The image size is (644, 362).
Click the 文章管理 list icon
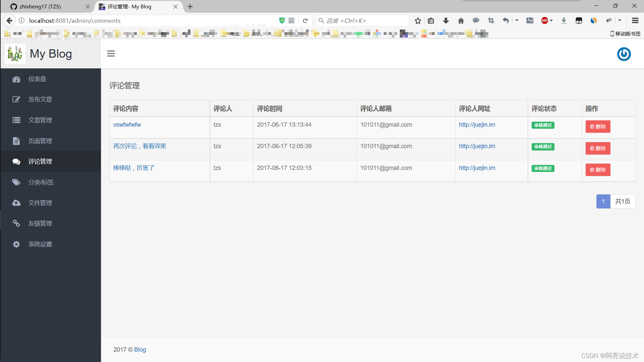[x=16, y=120]
